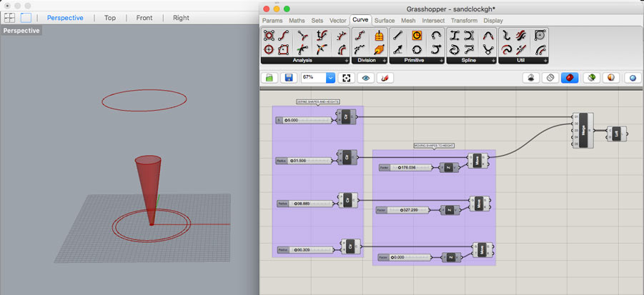This screenshot has height=295, width=644.
Task: Toggle the wireframe preview mode button
Action: (550, 77)
